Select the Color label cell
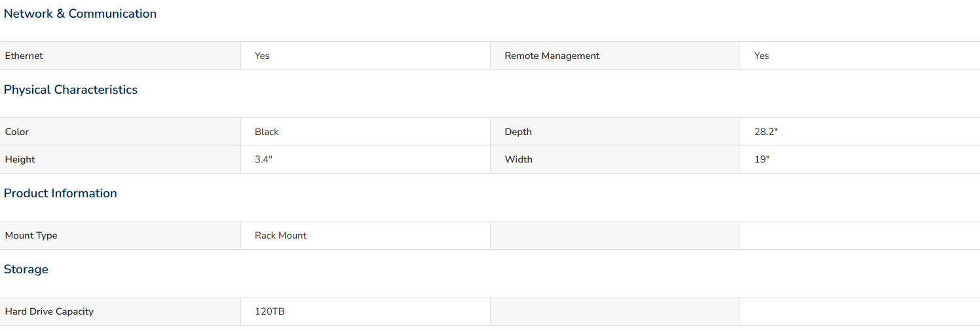 coord(121,132)
